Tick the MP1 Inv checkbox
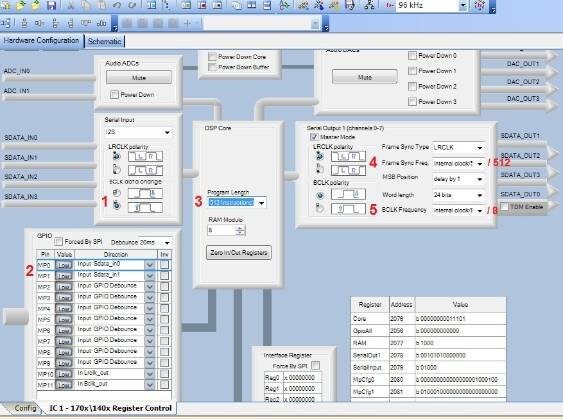563x419 pixels. point(164,276)
